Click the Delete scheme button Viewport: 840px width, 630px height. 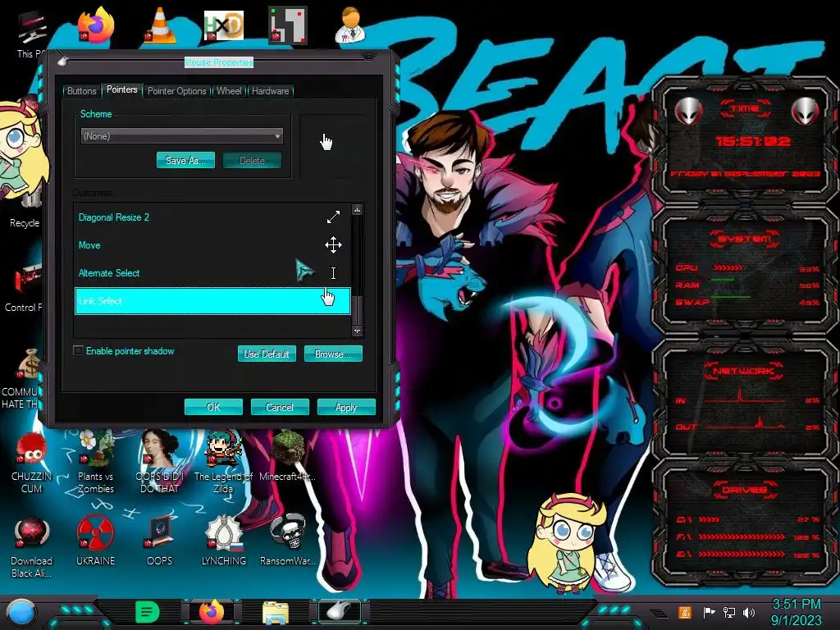[252, 160]
